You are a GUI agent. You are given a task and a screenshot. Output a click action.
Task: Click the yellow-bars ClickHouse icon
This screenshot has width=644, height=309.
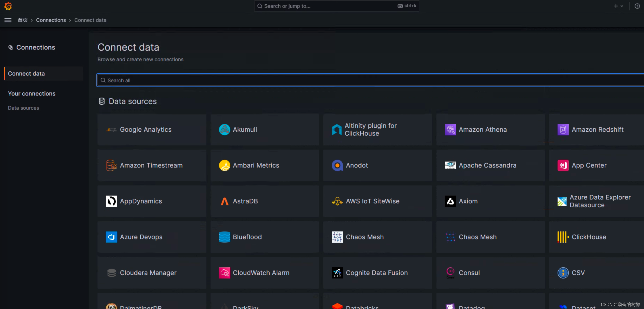563,237
